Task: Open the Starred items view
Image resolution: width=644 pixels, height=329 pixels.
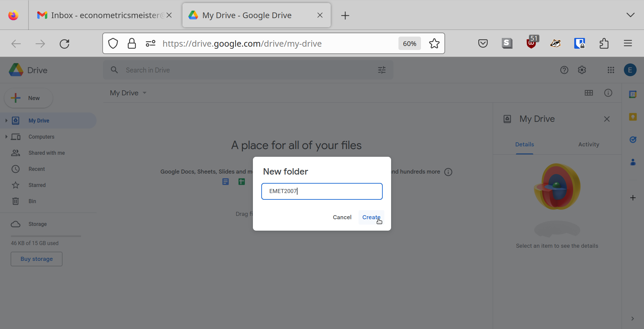Action: click(37, 185)
